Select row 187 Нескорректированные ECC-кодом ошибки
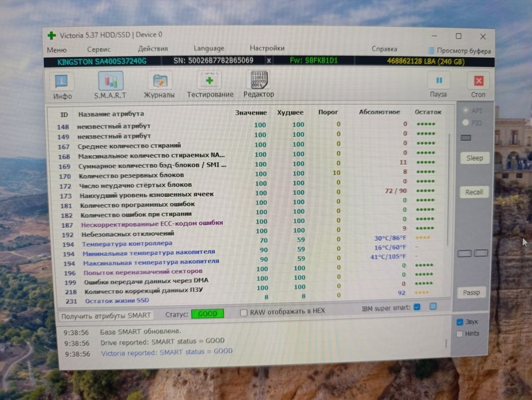Viewport: 532px width, 400px height. tap(247, 223)
